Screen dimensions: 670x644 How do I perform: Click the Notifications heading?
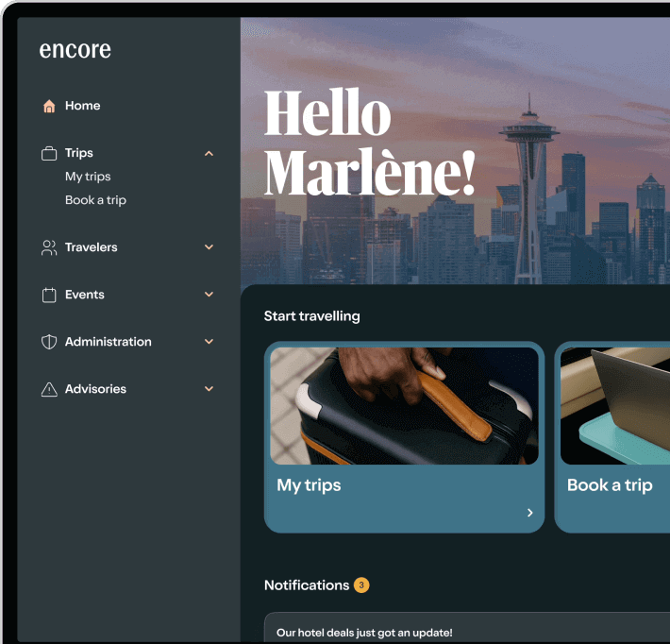coord(307,585)
